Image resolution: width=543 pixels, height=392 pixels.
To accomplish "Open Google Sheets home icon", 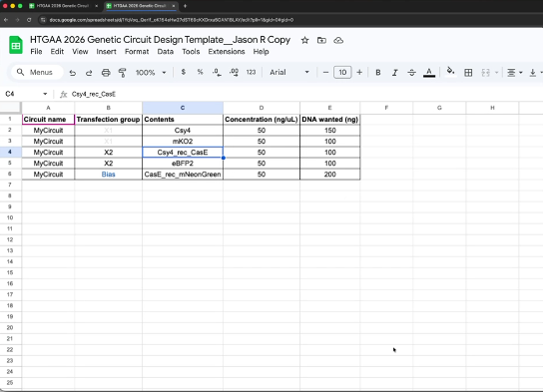I will 16,45.
